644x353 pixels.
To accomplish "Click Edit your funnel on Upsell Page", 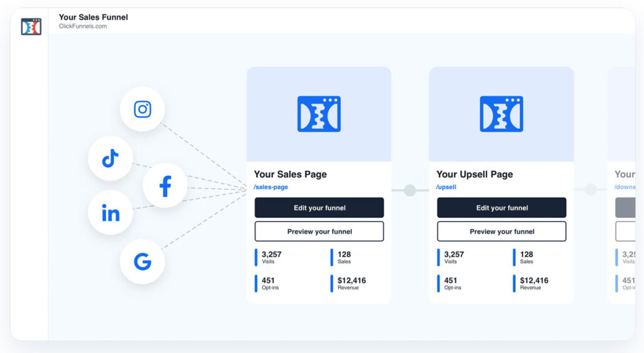I will tap(501, 208).
